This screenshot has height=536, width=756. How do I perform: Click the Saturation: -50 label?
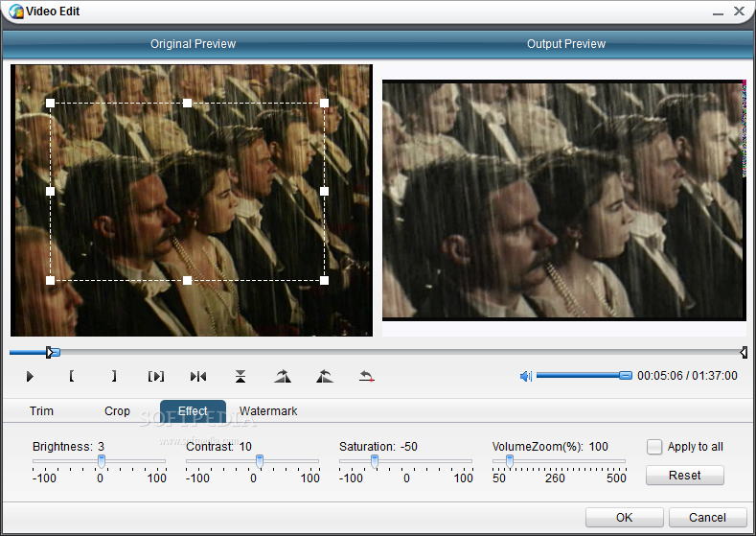click(378, 447)
